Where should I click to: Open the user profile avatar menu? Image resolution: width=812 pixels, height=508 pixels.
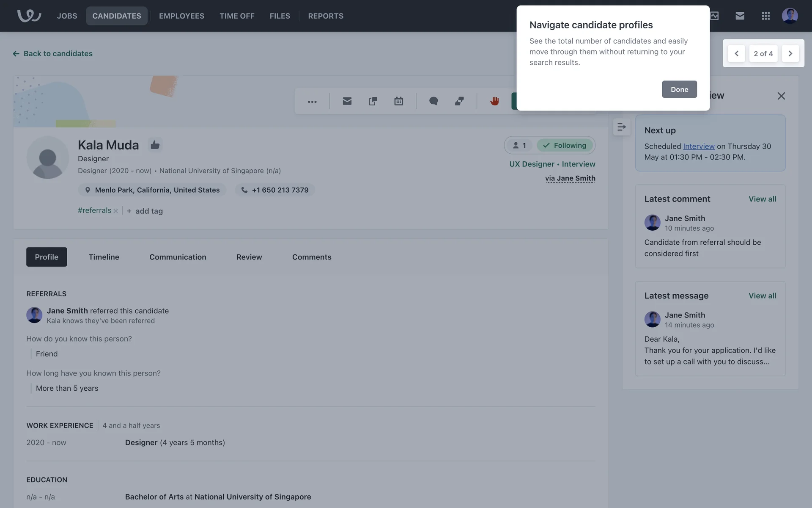pos(790,16)
